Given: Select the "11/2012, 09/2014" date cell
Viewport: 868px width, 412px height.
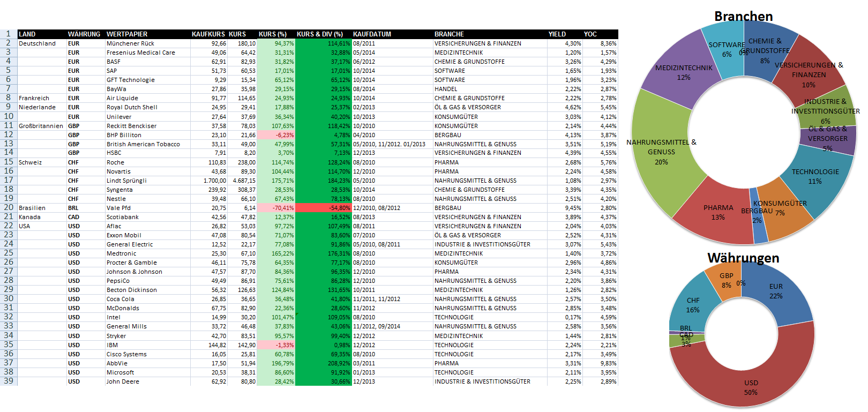Looking at the screenshot, I should [392, 326].
